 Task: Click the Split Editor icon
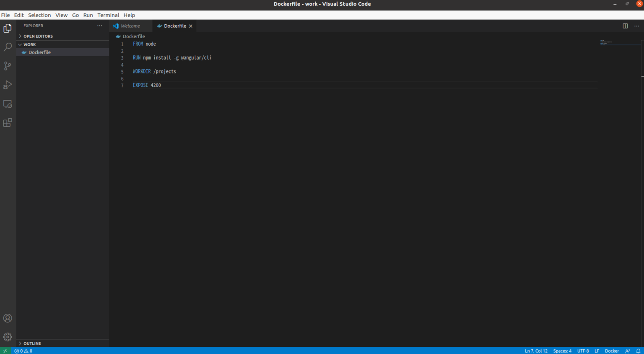tap(625, 26)
